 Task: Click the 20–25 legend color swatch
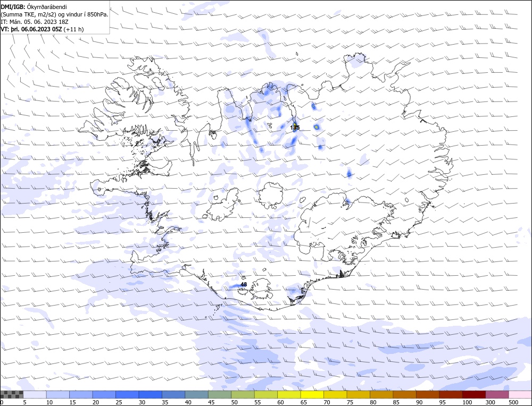click(104, 394)
